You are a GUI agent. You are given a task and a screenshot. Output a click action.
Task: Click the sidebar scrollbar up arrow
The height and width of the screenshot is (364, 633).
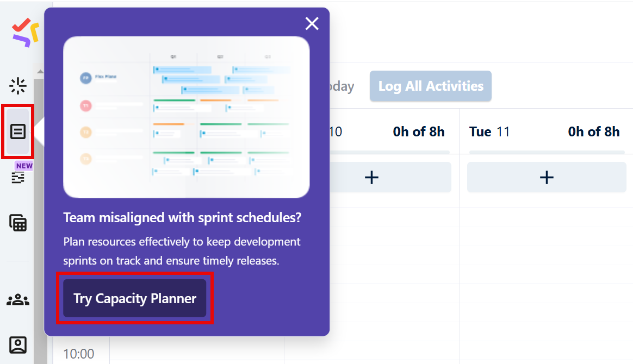pyautogui.click(x=40, y=71)
